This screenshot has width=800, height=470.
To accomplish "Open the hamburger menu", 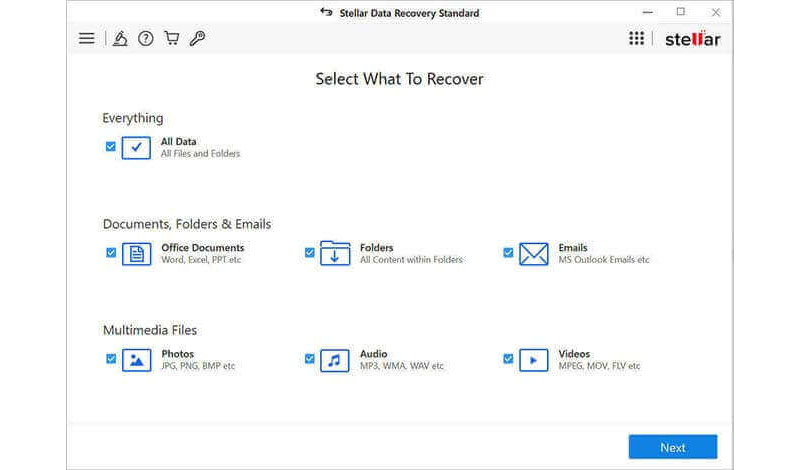I will (87, 39).
